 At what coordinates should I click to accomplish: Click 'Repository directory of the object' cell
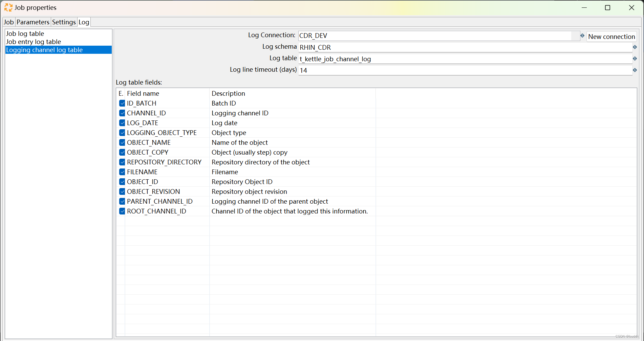click(x=293, y=162)
